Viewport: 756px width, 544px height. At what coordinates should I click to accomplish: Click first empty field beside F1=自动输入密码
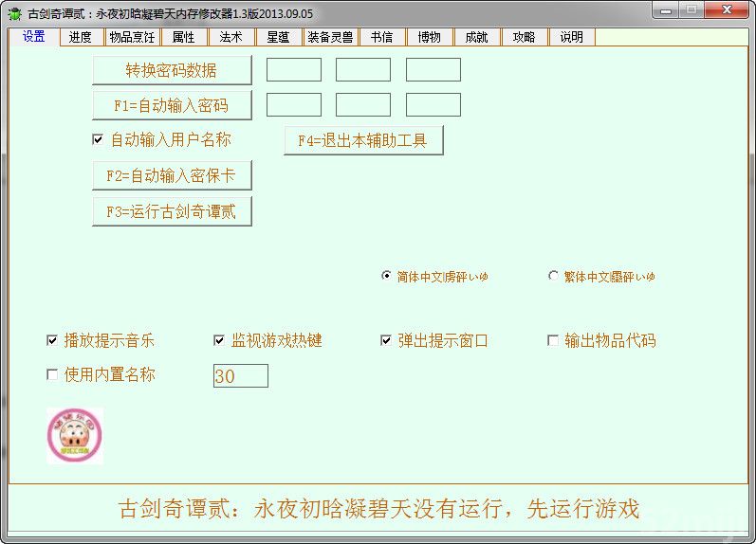point(294,104)
